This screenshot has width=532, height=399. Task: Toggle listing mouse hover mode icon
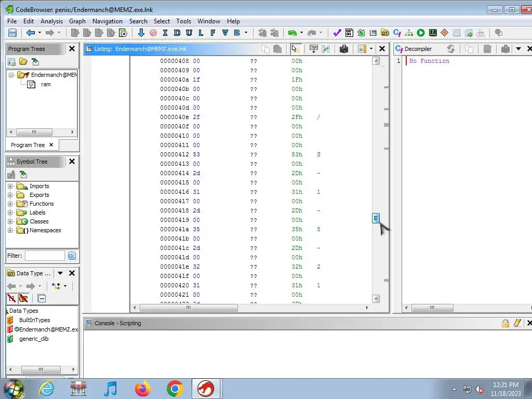coord(296,49)
